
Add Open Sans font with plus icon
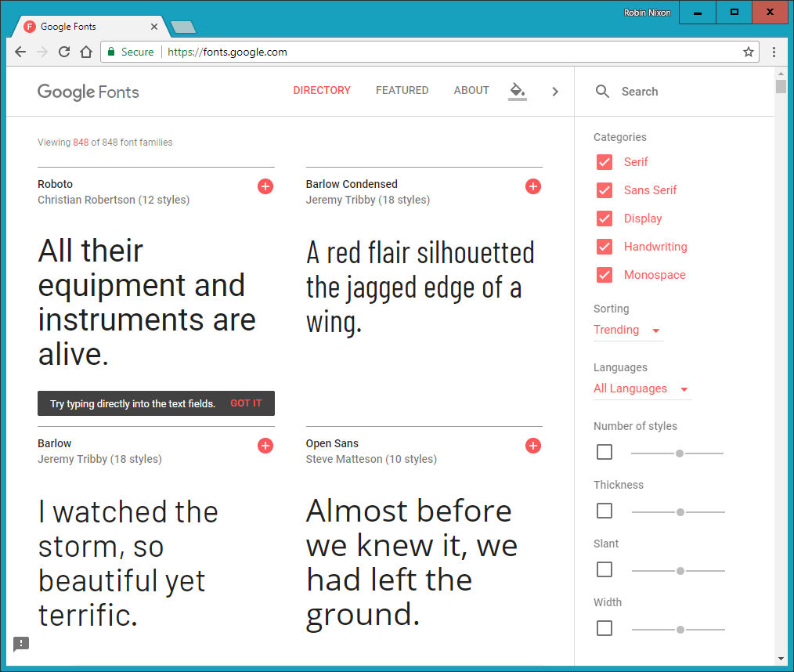point(532,446)
